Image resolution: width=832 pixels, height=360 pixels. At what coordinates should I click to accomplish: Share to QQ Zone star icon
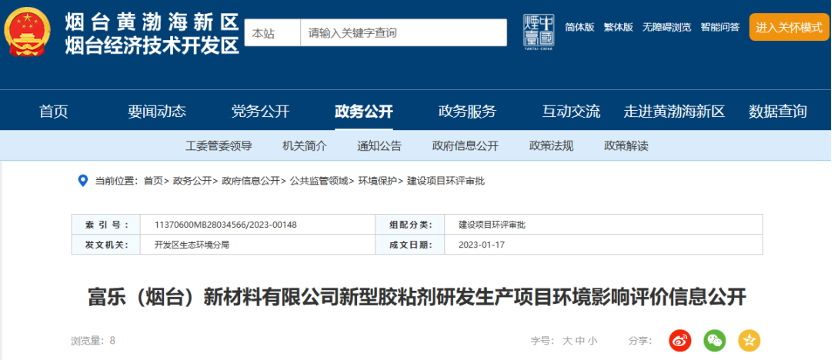tap(749, 340)
